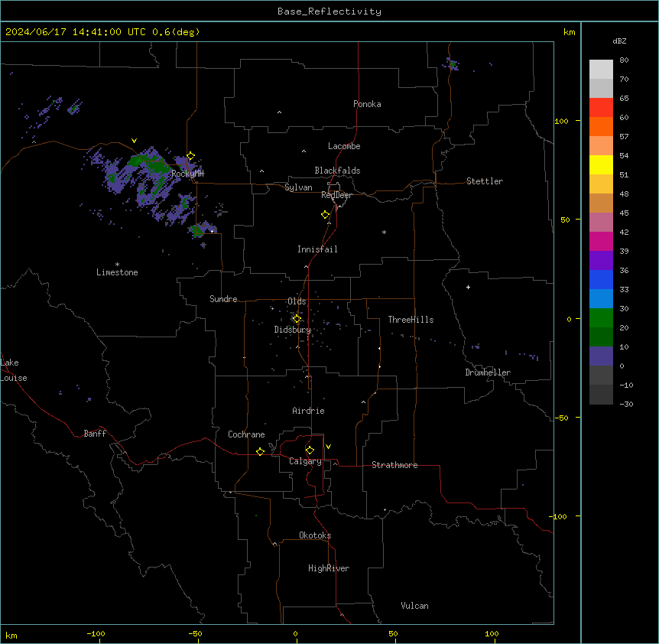
Task: Click the 0.6(deg) elevation angle text
Action: pyautogui.click(x=176, y=32)
